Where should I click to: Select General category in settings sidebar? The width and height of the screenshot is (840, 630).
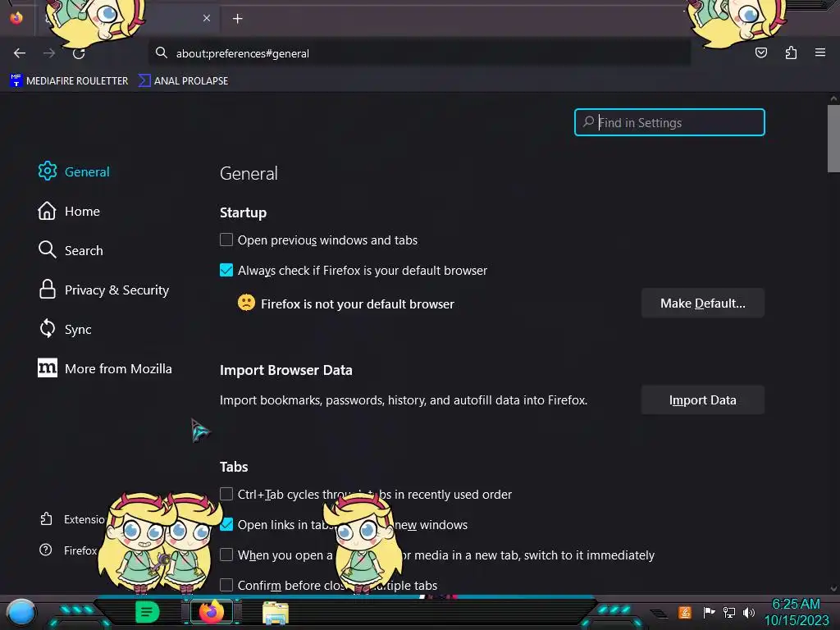74,171
